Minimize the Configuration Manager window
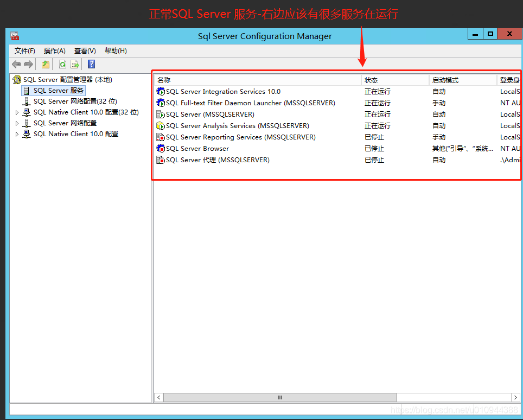The width and height of the screenshot is (523, 420). [475, 34]
